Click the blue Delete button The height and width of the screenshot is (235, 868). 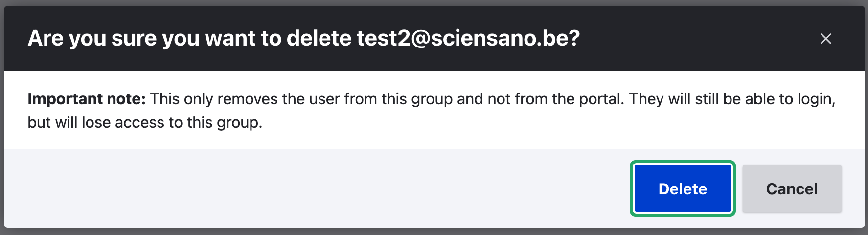pyautogui.click(x=683, y=188)
